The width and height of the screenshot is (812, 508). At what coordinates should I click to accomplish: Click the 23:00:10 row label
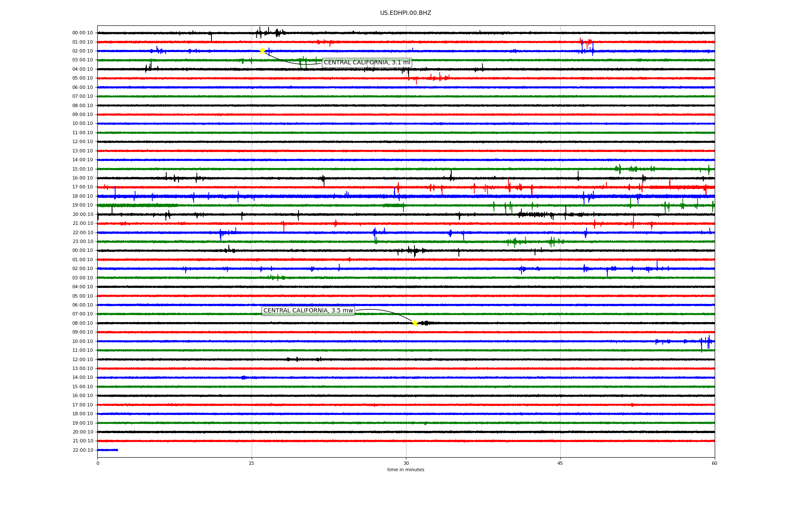pyautogui.click(x=82, y=242)
